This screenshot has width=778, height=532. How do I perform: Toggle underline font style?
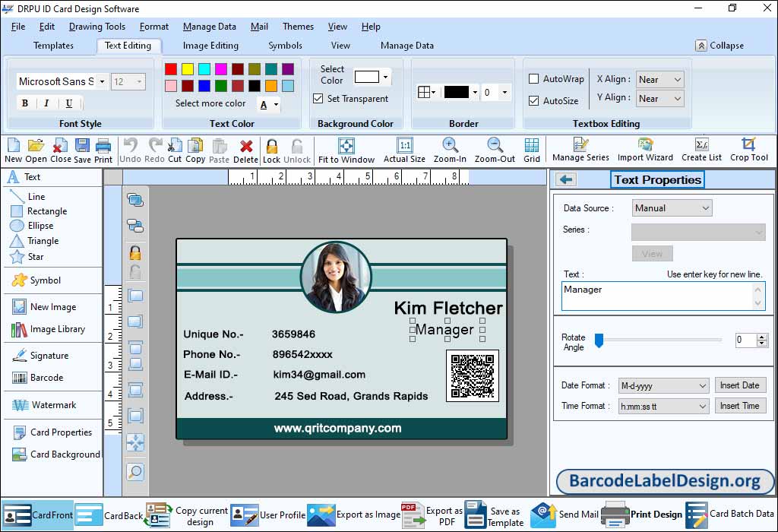click(x=69, y=103)
